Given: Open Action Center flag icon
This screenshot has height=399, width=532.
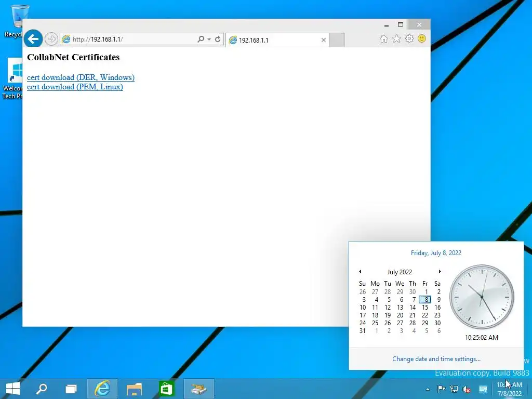Looking at the screenshot, I should (x=441, y=389).
